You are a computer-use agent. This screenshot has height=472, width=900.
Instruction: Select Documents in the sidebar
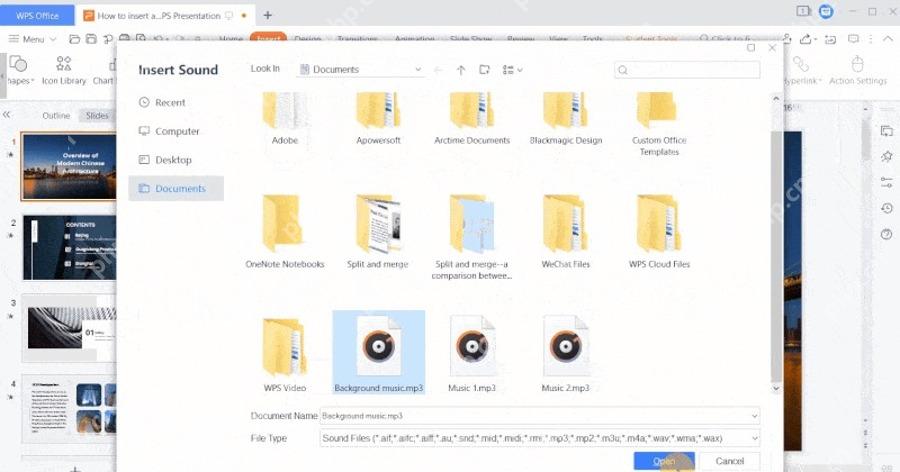tap(176, 188)
